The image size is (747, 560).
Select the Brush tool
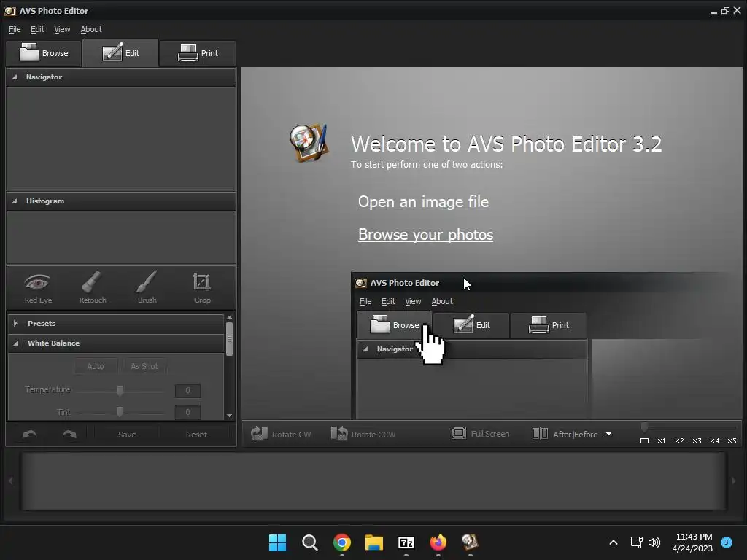point(147,288)
